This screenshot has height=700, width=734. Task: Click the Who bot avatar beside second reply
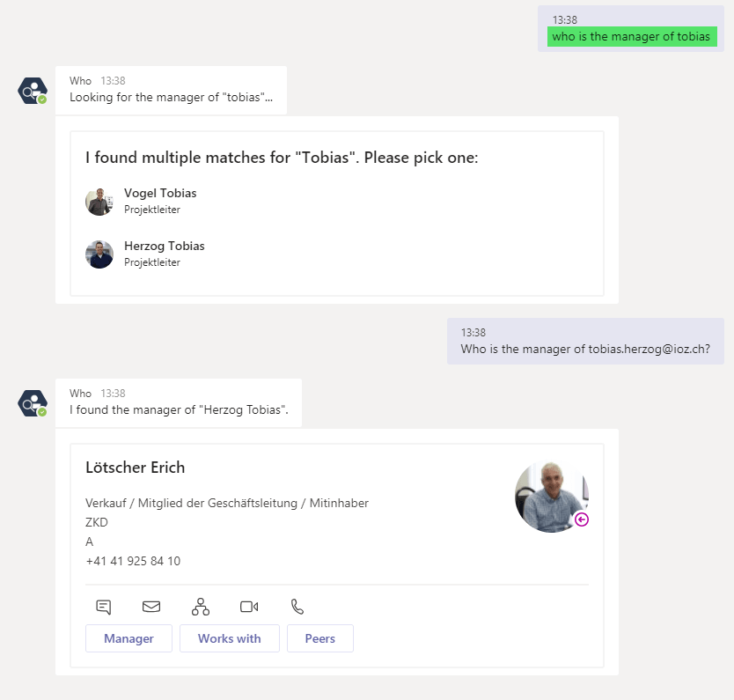33,403
